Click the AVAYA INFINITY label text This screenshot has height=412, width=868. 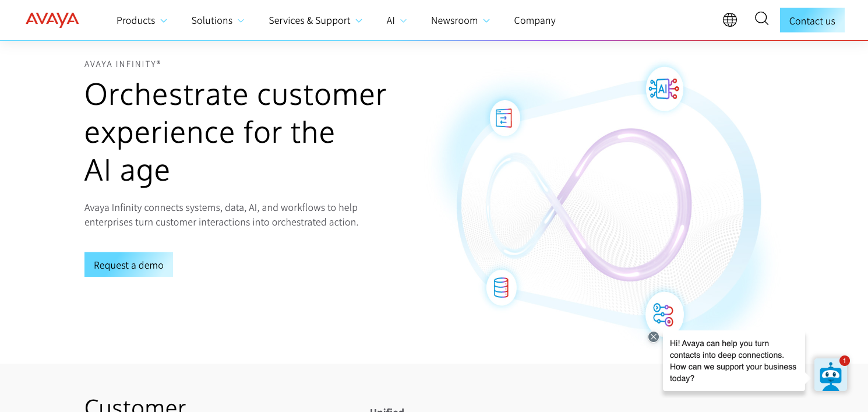click(x=123, y=64)
